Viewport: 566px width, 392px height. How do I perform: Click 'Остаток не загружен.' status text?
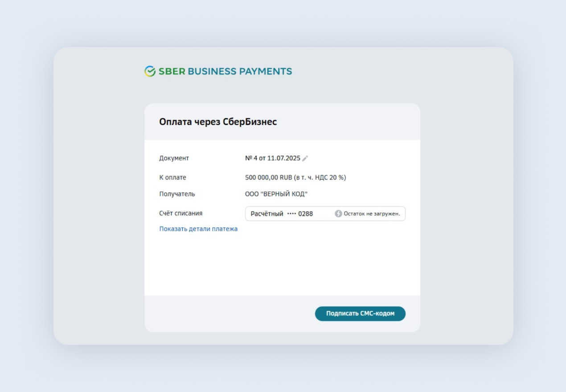pos(372,214)
